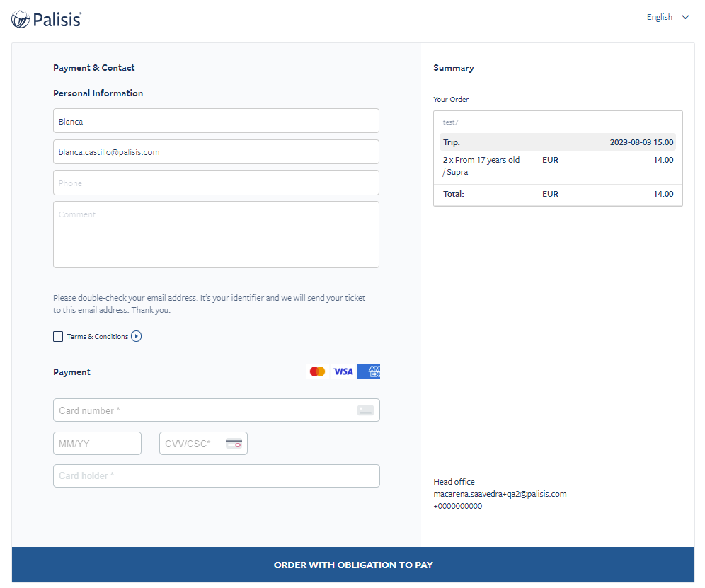Image resolution: width=705 pixels, height=588 pixels.
Task: Focus the MM/YY expiry field
Action: point(97,443)
